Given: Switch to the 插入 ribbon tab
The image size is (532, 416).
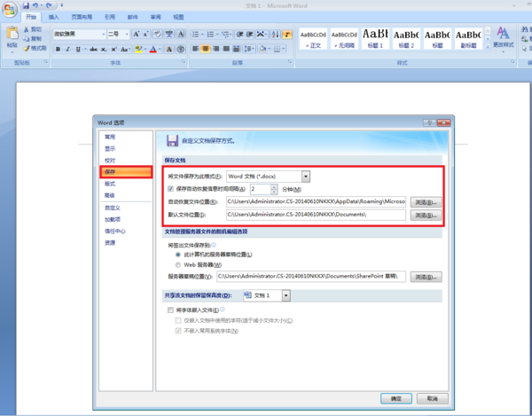Looking at the screenshot, I should pyautogui.click(x=53, y=17).
